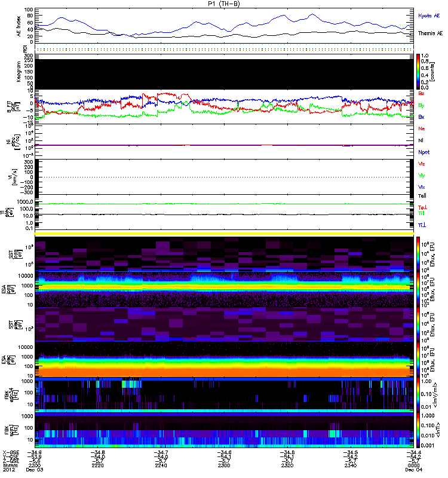448x478 pixels.
Task: Click the Keogram axis label
Action: [x=19, y=71]
